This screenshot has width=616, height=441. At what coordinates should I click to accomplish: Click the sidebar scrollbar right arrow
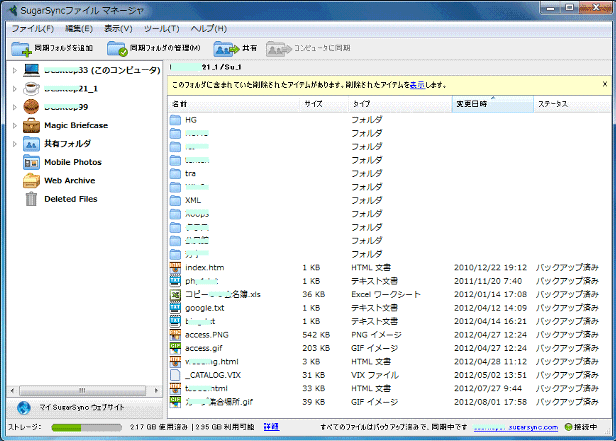156,391
